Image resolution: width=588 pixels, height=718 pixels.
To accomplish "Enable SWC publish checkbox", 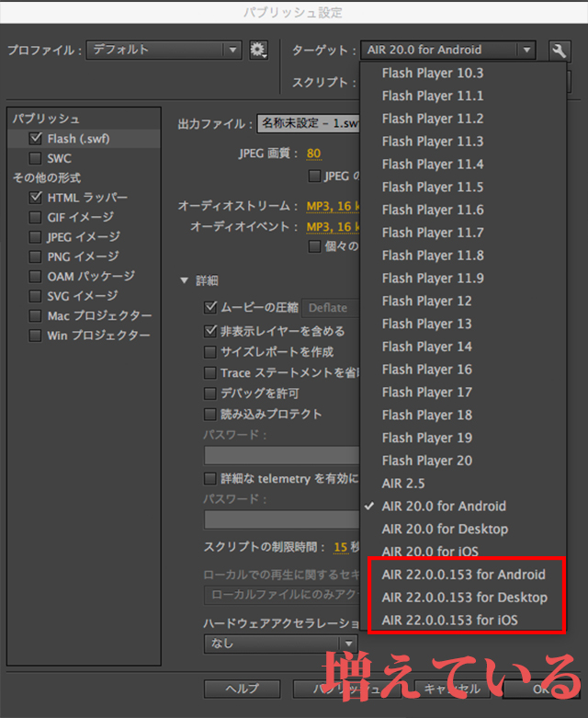I will 35,158.
